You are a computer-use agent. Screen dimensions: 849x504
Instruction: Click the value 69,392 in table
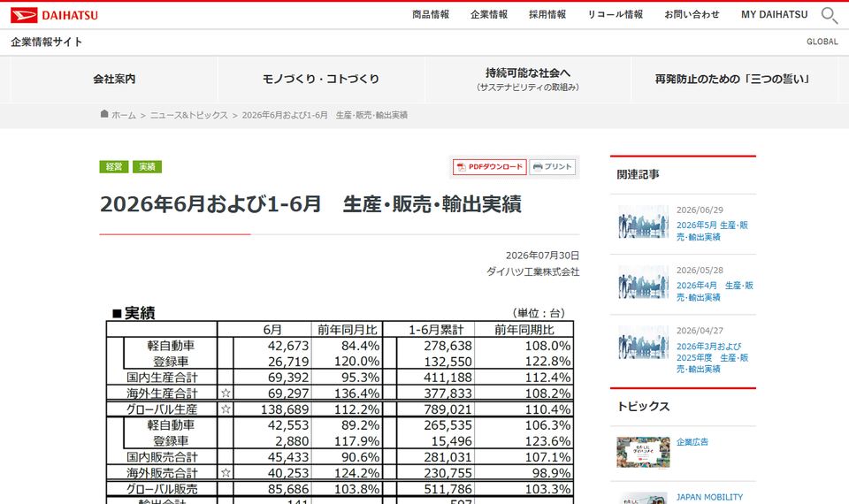[288, 378]
